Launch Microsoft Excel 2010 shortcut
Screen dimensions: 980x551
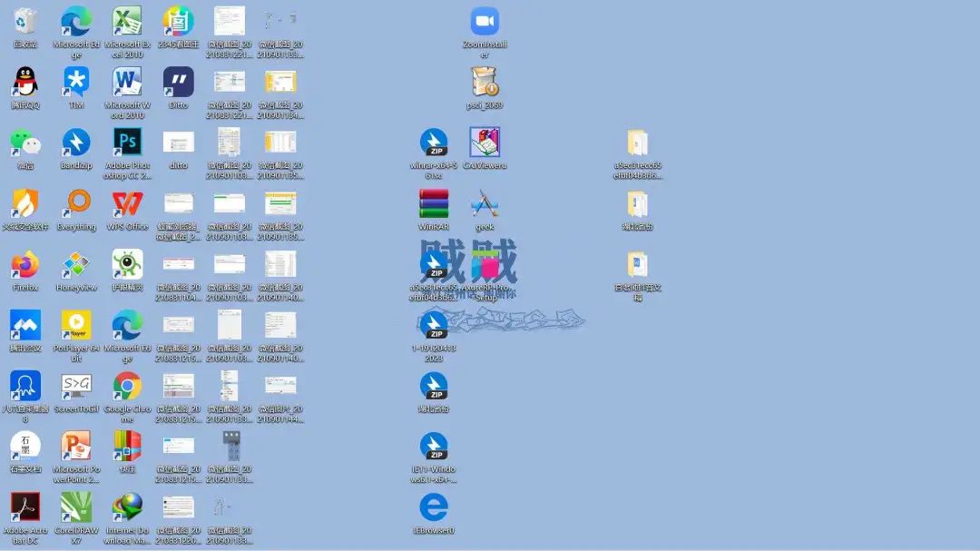tap(127, 22)
